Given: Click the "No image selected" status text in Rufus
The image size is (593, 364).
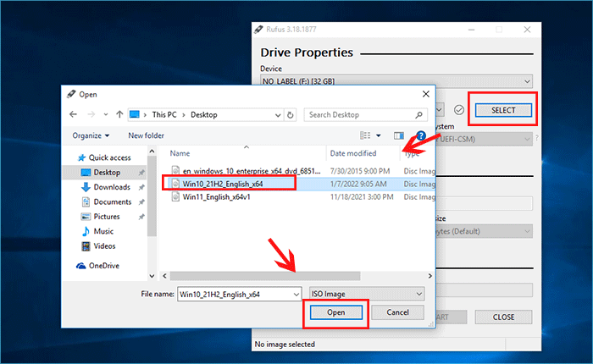Looking at the screenshot, I should 285,345.
